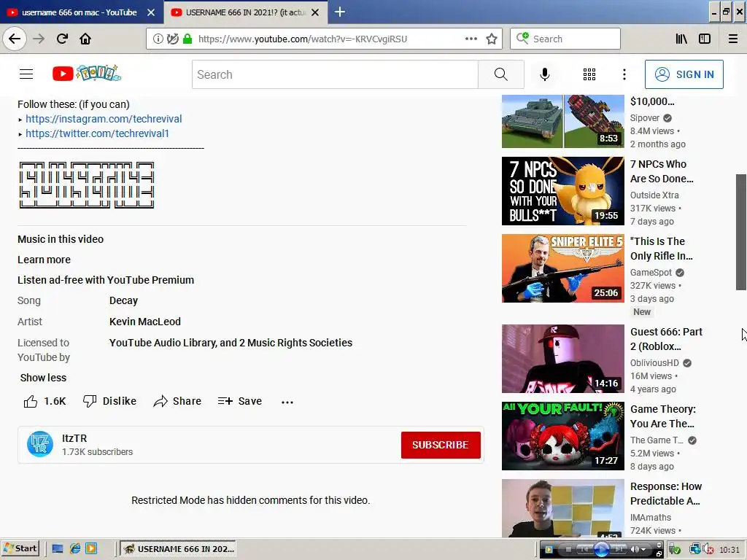This screenshot has width=747, height=560.
Task: Click Listen ad-free with YouTube Premium
Action: coord(106,280)
